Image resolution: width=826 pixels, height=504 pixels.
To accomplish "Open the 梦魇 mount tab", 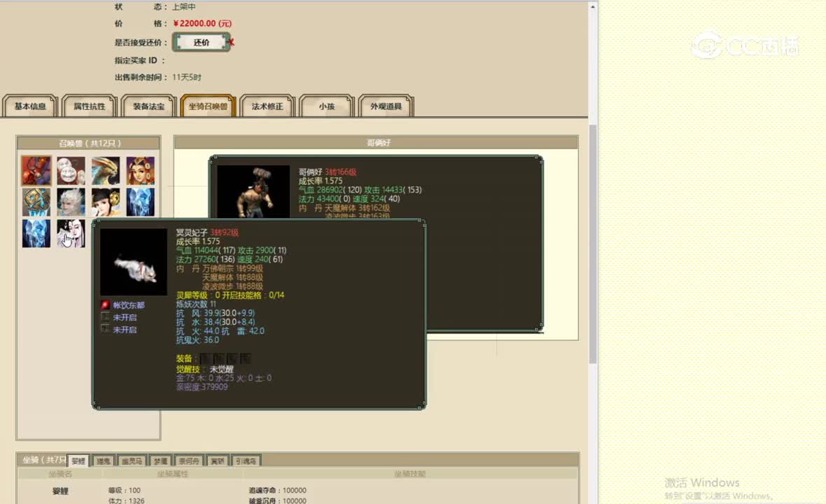I will (161, 461).
